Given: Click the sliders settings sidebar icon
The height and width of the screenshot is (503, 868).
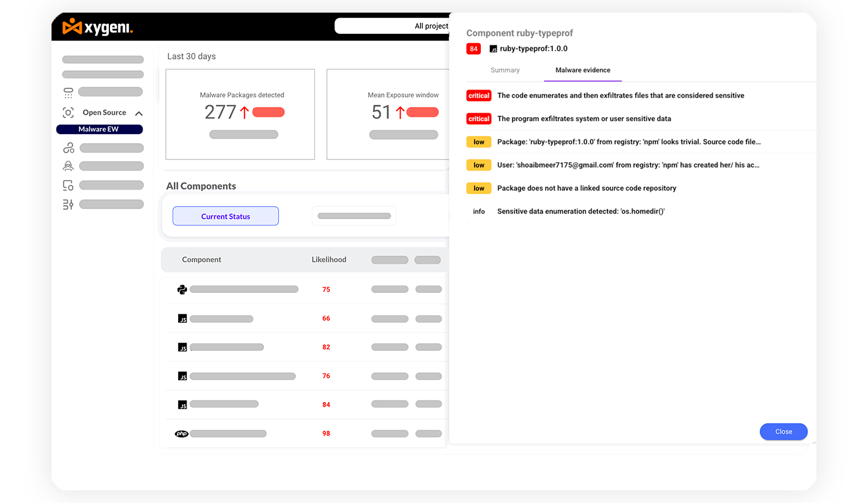Looking at the screenshot, I should point(68,204).
